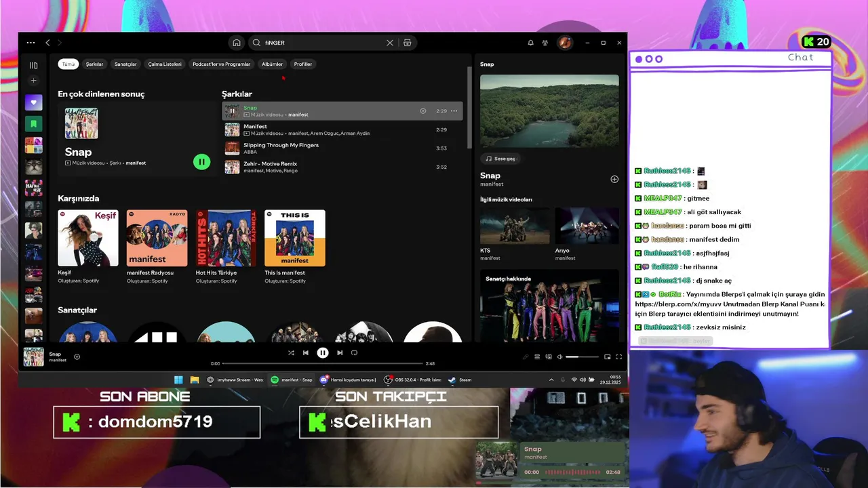The height and width of the screenshot is (488, 868).
Task: Expand the system tray hidden icons chevron
Action: coord(551,380)
